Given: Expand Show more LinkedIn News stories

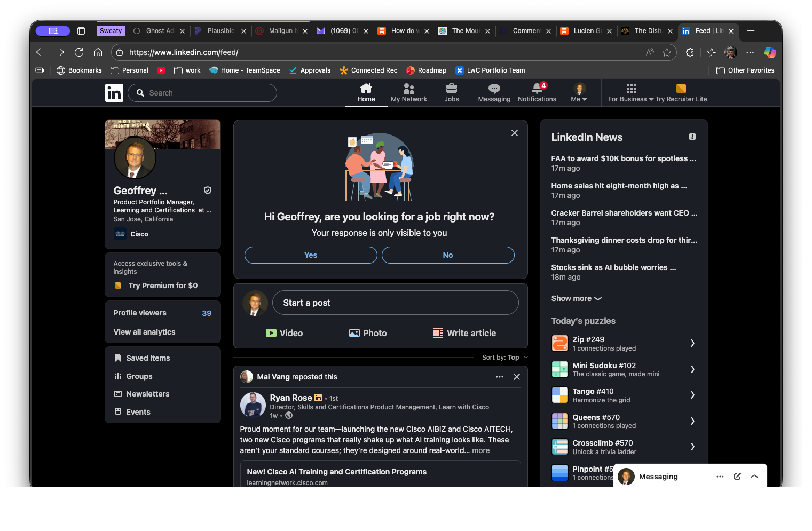Looking at the screenshot, I should [x=576, y=298].
